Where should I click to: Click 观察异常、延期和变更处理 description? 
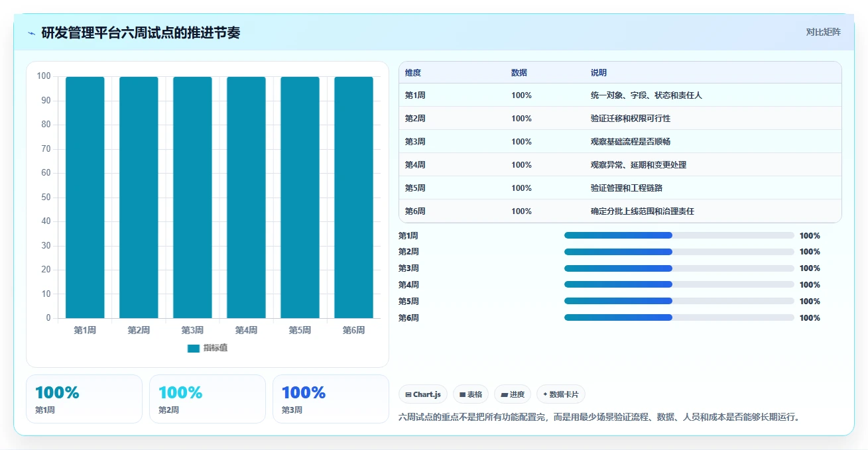(639, 165)
